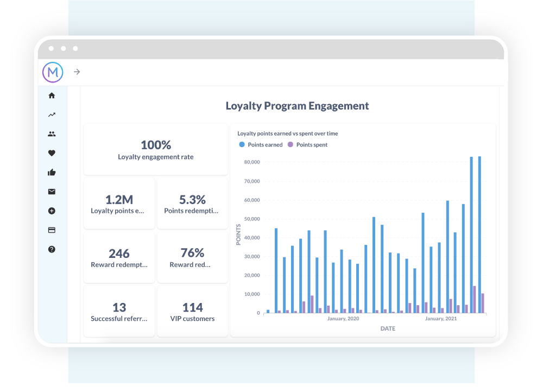Toggle Points earned series in legend
This screenshot has height=392, width=543.
pyautogui.click(x=264, y=145)
